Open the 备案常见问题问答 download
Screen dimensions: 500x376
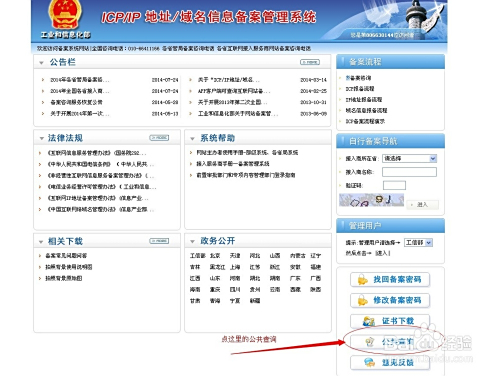66,256
